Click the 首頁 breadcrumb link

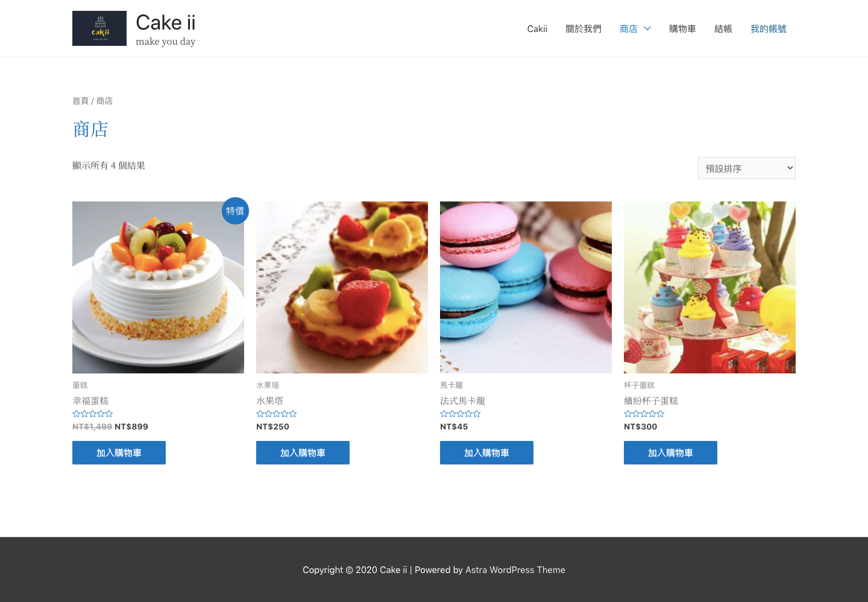(x=80, y=101)
